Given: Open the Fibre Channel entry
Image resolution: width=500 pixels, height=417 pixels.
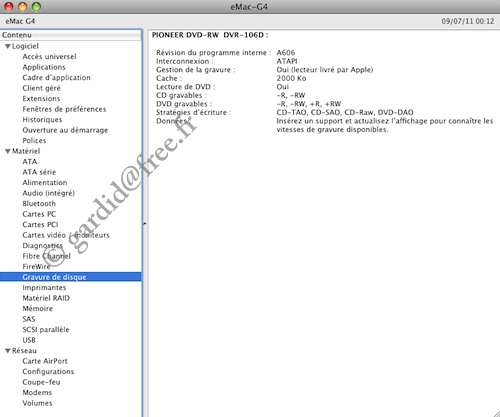Looking at the screenshot, I should pos(47,256).
